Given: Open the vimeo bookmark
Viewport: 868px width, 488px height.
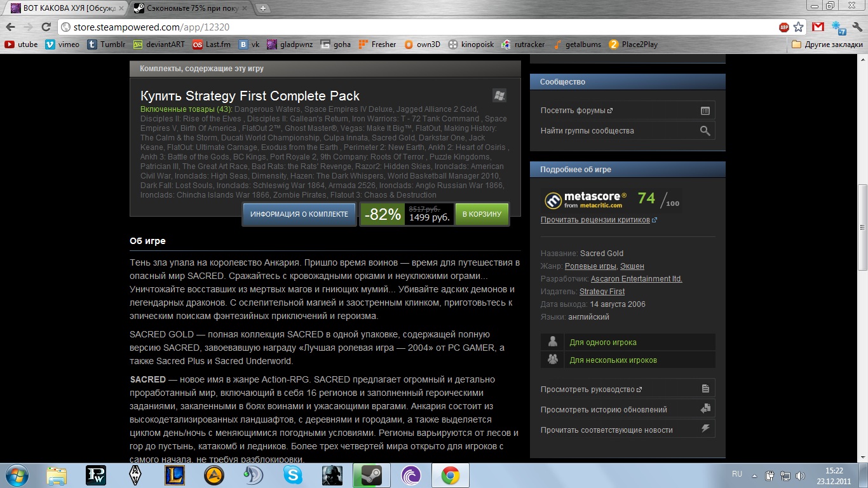Looking at the screenshot, I should (62, 44).
